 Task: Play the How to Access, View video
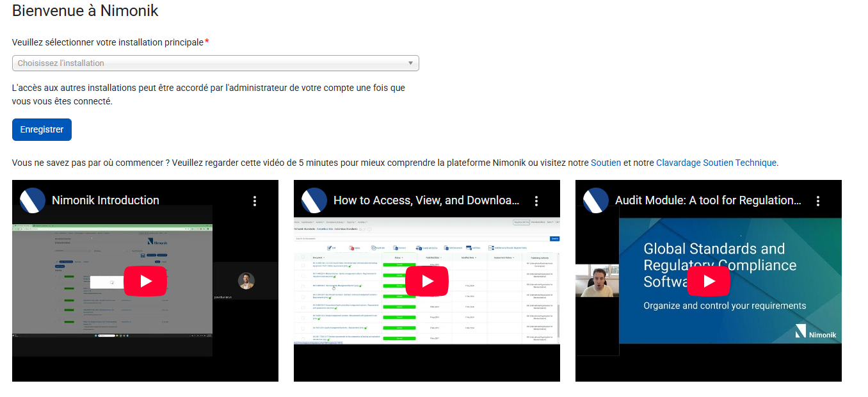(x=427, y=281)
